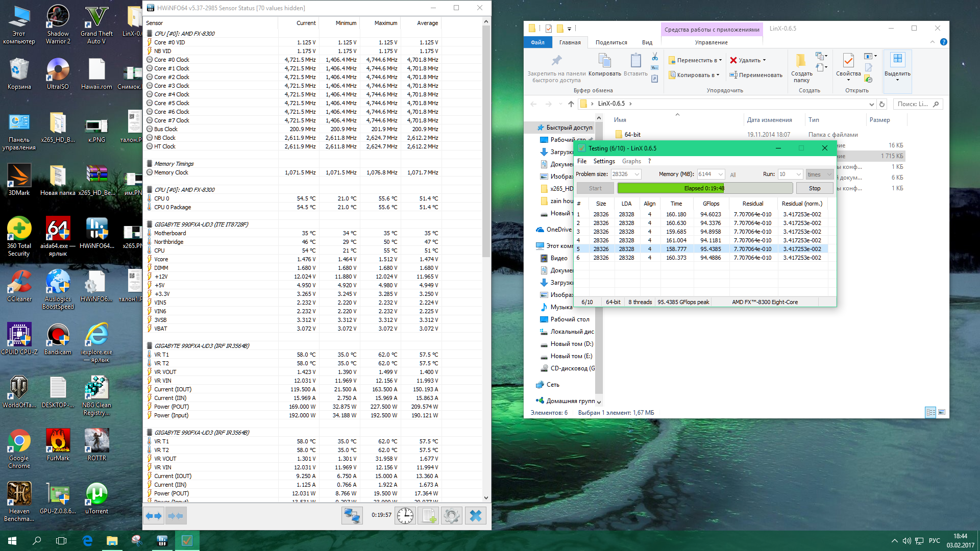Screen dimensions: 980x551
Task: Open the Graphs menu in LinX
Action: click(631, 161)
